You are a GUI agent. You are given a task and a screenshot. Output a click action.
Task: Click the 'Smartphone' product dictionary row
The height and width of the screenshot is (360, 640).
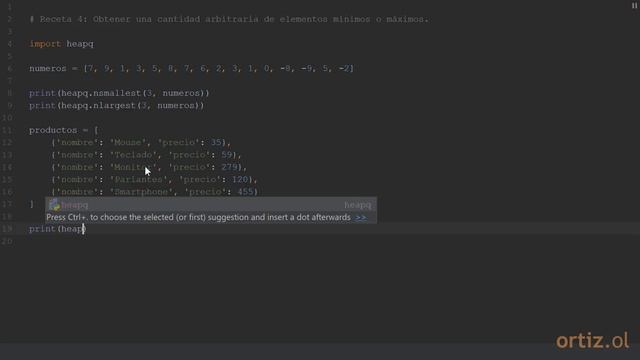[155, 192]
